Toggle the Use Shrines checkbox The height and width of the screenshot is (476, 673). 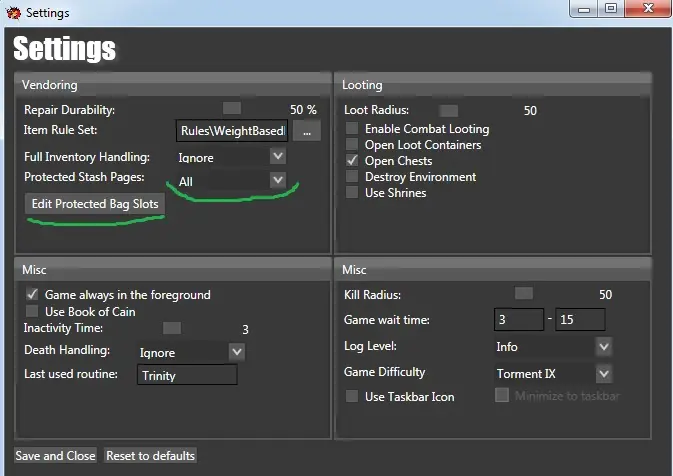tap(352, 193)
